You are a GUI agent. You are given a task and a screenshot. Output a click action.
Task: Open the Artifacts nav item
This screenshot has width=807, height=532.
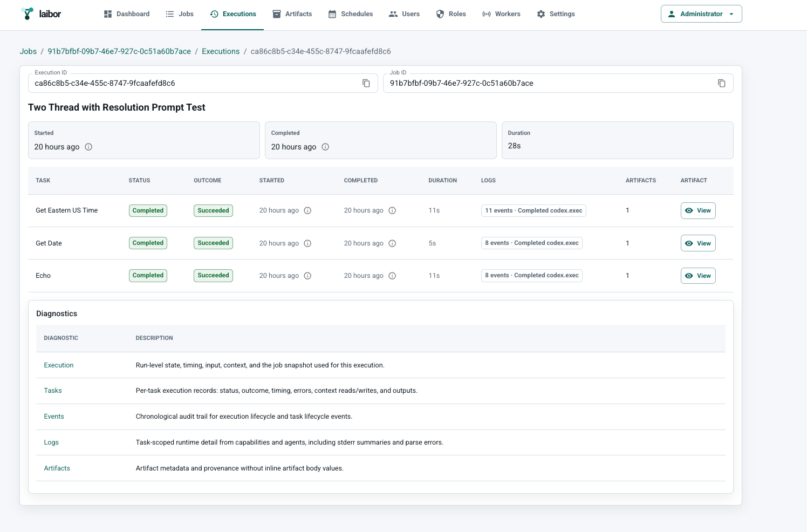(292, 14)
